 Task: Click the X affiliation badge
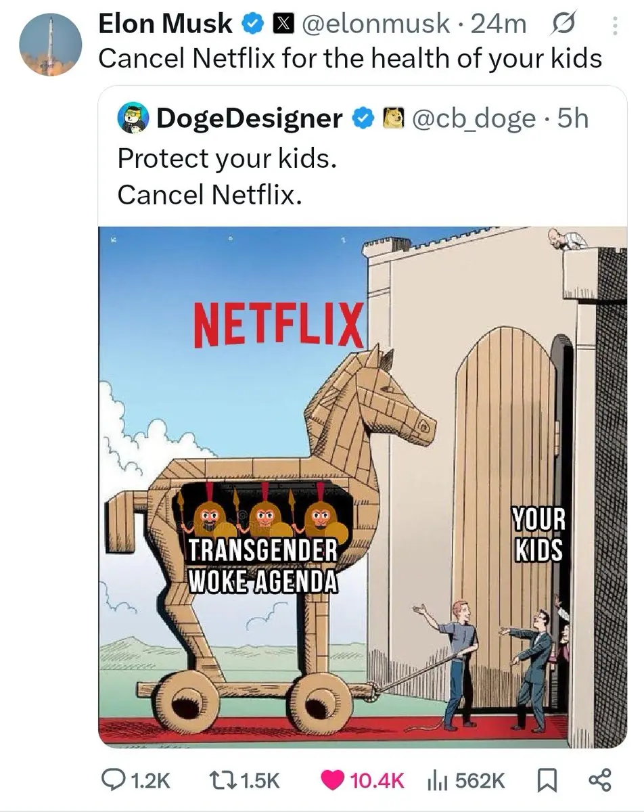[x=281, y=24]
